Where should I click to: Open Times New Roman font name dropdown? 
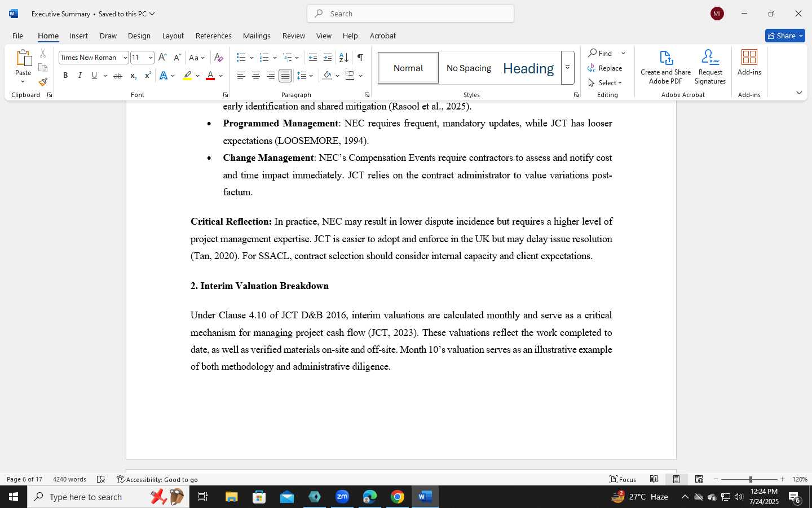tap(125, 58)
